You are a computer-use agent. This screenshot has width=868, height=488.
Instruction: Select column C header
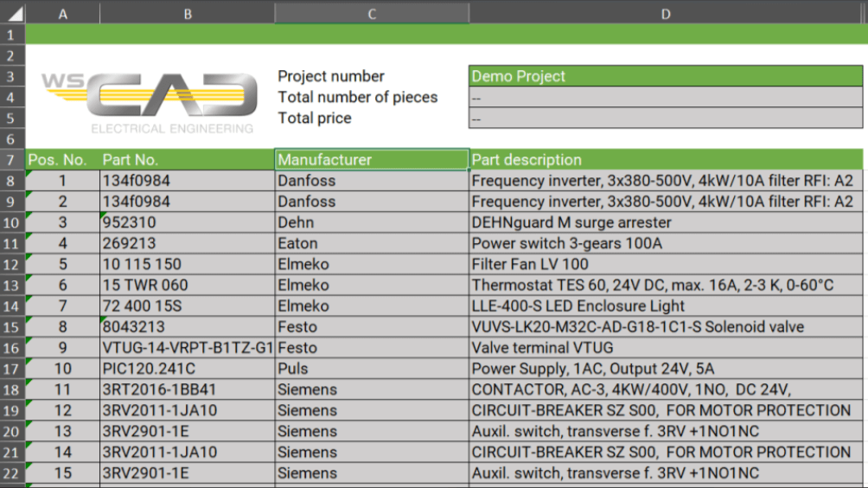click(x=372, y=13)
